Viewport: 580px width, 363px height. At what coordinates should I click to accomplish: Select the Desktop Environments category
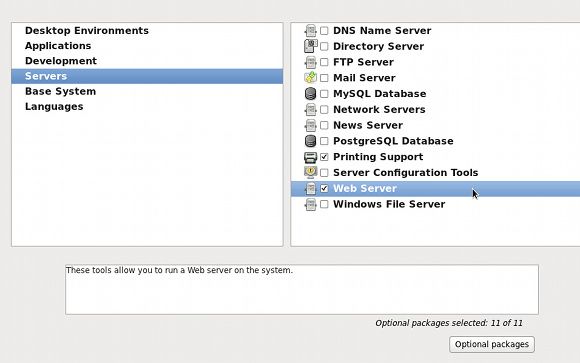coord(147,31)
